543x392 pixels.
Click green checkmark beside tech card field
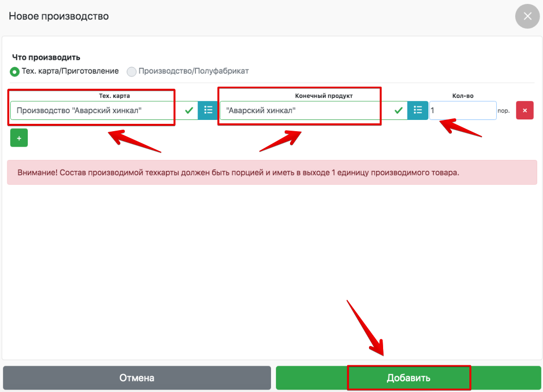189,111
